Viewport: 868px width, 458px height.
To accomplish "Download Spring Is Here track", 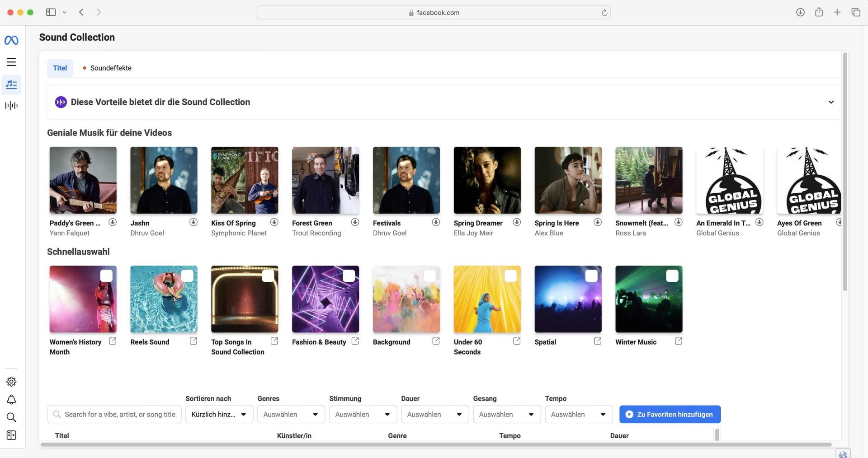I will [598, 222].
